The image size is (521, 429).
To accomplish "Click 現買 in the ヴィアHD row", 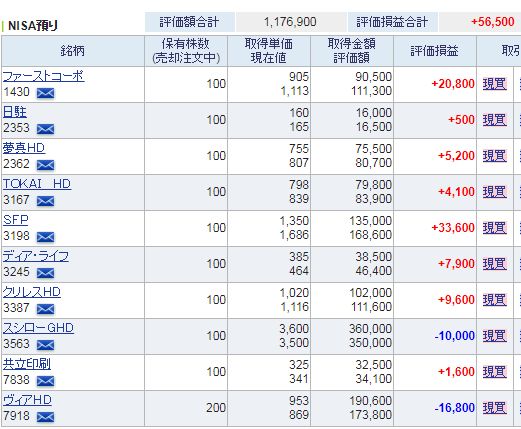I will [495, 408].
